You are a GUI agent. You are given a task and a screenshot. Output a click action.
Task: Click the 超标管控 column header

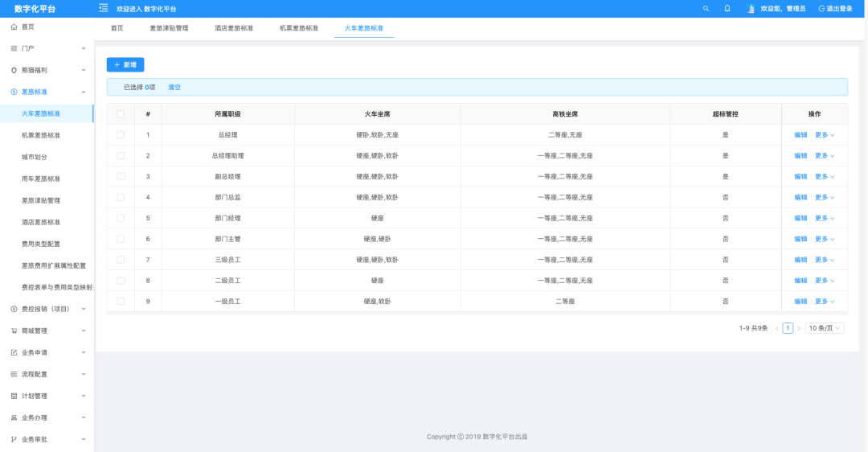(x=725, y=114)
